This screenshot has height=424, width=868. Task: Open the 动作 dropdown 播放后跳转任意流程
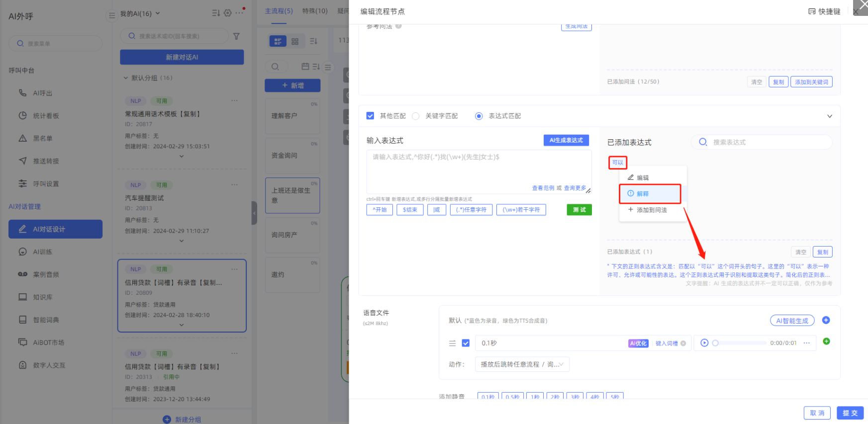click(x=521, y=364)
